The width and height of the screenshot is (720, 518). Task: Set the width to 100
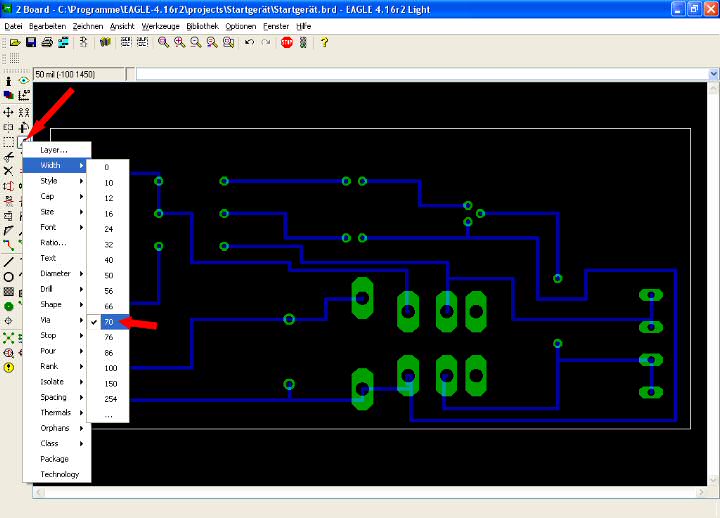tap(109, 368)
